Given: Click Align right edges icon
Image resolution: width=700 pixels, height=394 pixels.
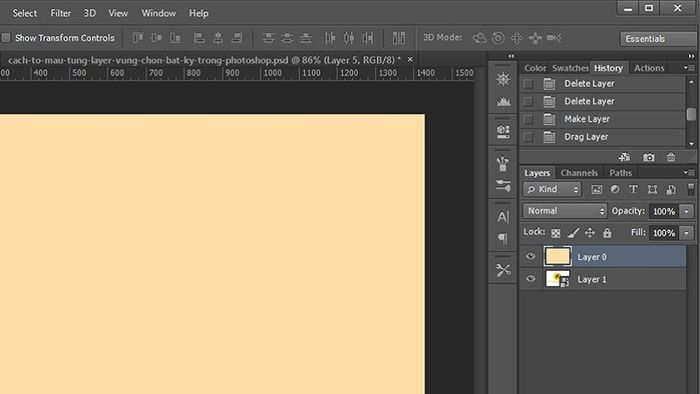Looking at the screenshot, I should pos(237,38).
